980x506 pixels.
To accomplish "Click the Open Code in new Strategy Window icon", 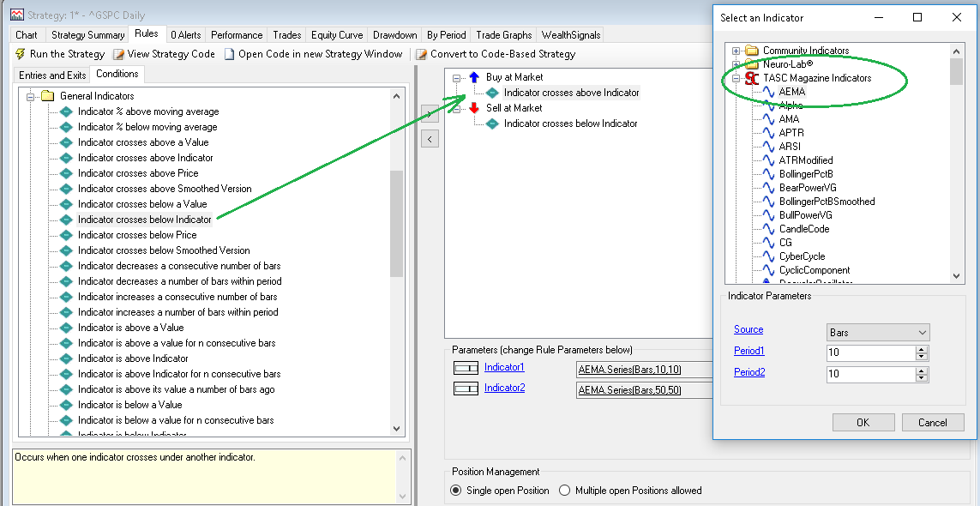I will pyautogui.click(x=230, y=54).
